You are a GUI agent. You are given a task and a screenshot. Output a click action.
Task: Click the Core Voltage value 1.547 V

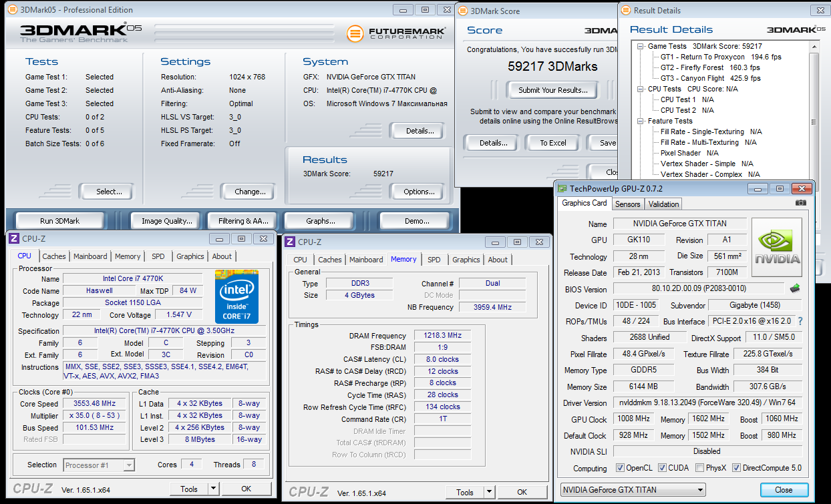[178, 314]
